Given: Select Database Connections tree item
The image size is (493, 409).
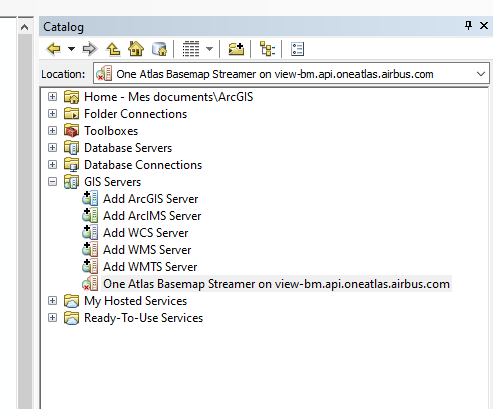Looking at the screenshot, I should coord(143,165).
